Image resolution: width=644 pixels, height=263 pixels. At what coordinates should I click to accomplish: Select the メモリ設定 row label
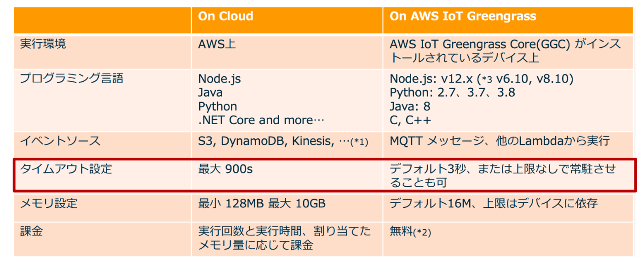tap(48, 203)
